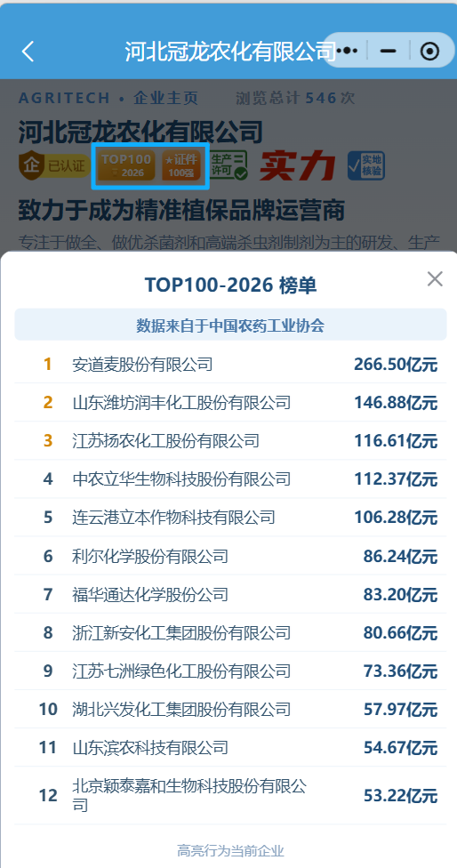Minimize the mini program with the dash
This screenshot has height=868, width=457.
(389, 51)
